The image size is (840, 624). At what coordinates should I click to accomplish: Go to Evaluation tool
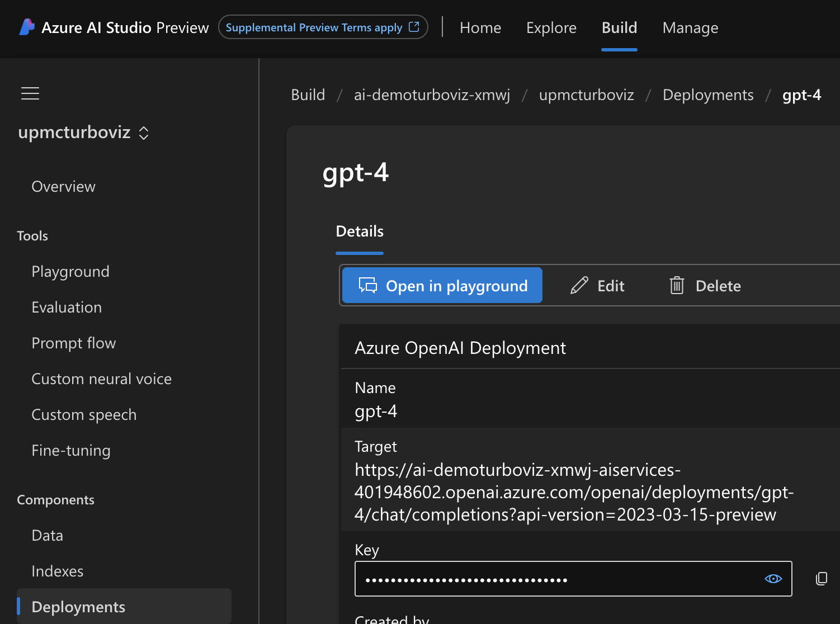coord(67,308)
